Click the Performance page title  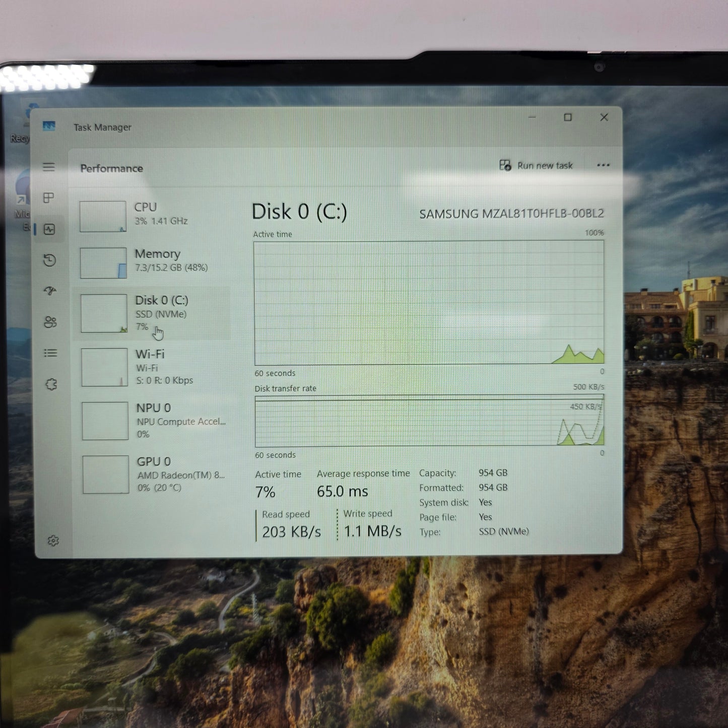[111, 168]
